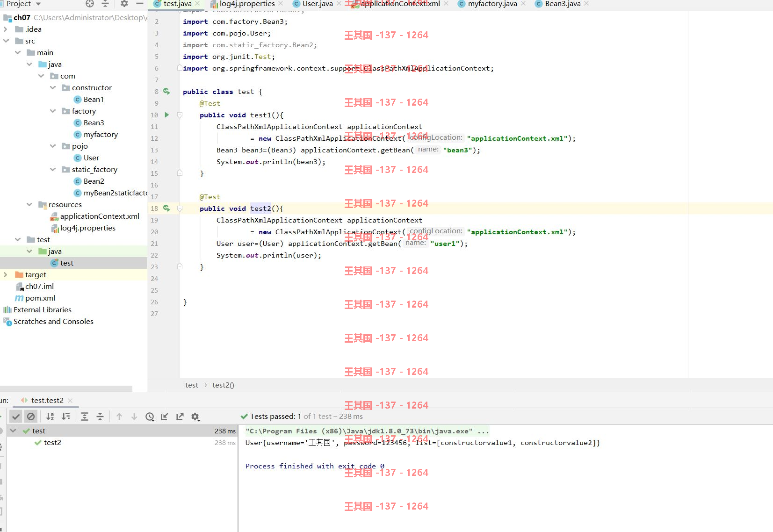Fold test1 method on line 10

tap(180, 115)
